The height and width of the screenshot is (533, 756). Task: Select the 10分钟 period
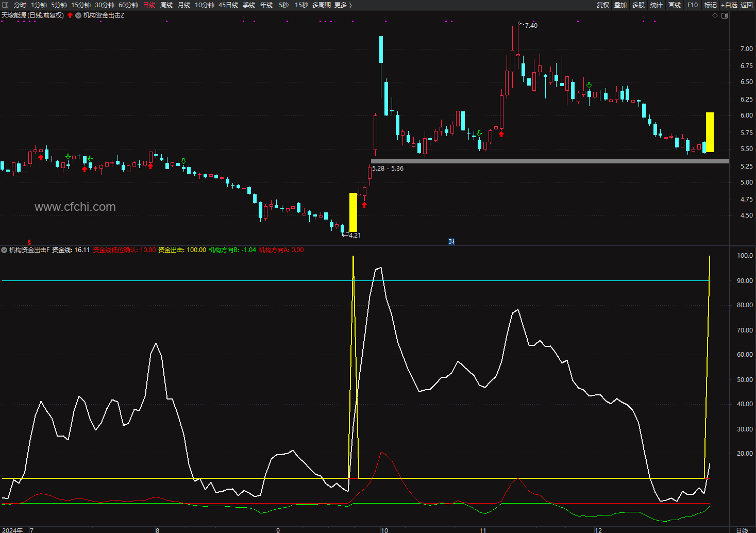point(205,5)
